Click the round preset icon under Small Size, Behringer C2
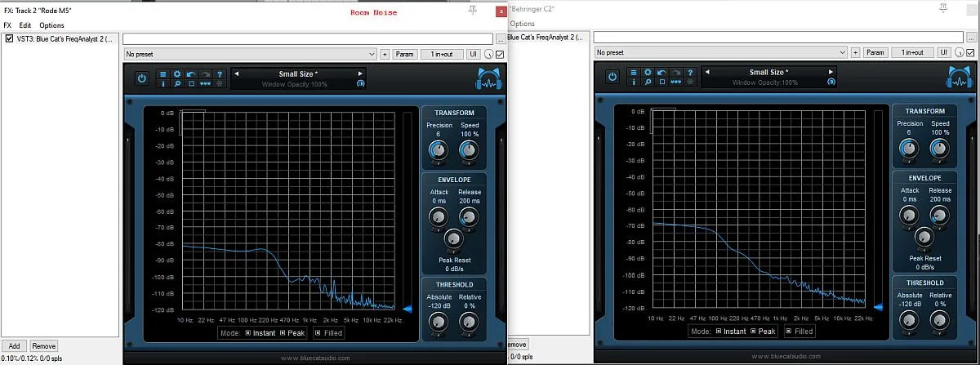Screen dimensions: 980x365 tap(831, 82)
